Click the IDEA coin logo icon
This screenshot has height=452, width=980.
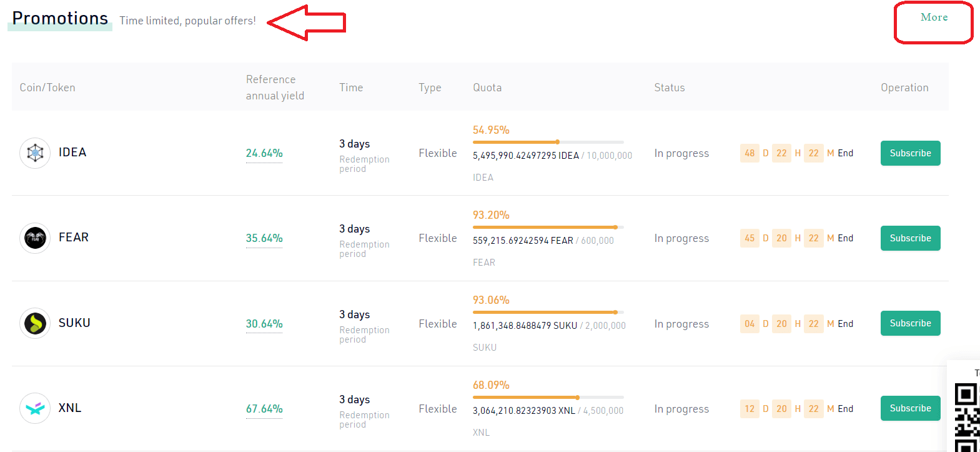(x=35, y=153)
